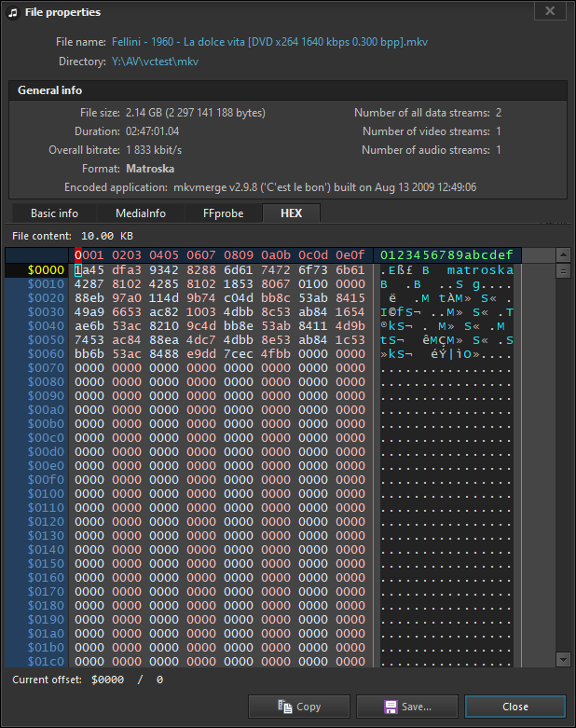Switch to the Basic info tab

click(54, 213)
